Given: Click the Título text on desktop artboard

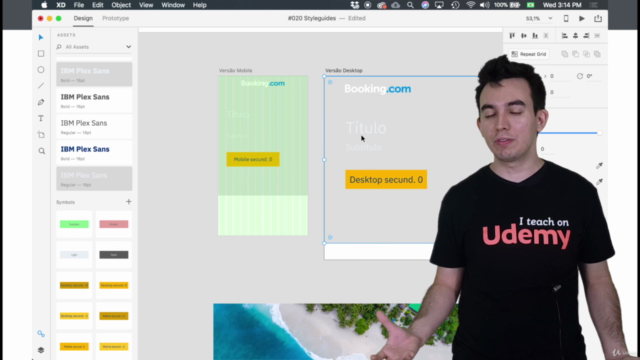Looking at the screenshot, I should click(366, 128).
